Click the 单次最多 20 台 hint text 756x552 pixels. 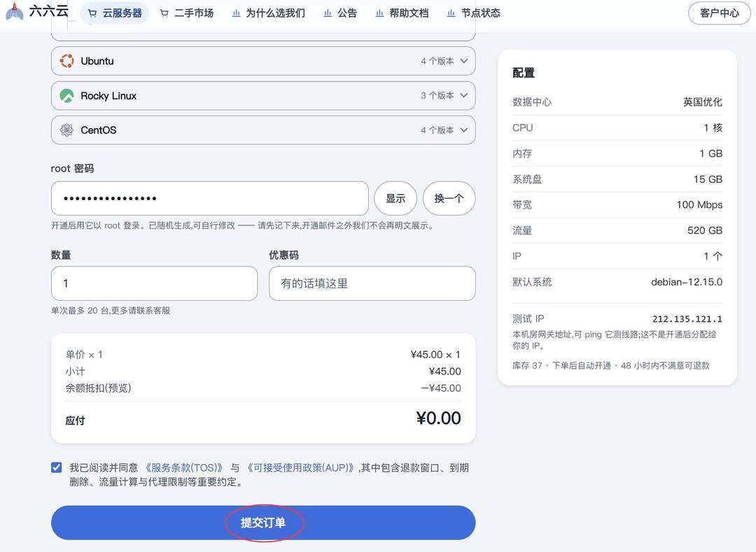click(111, 311)
